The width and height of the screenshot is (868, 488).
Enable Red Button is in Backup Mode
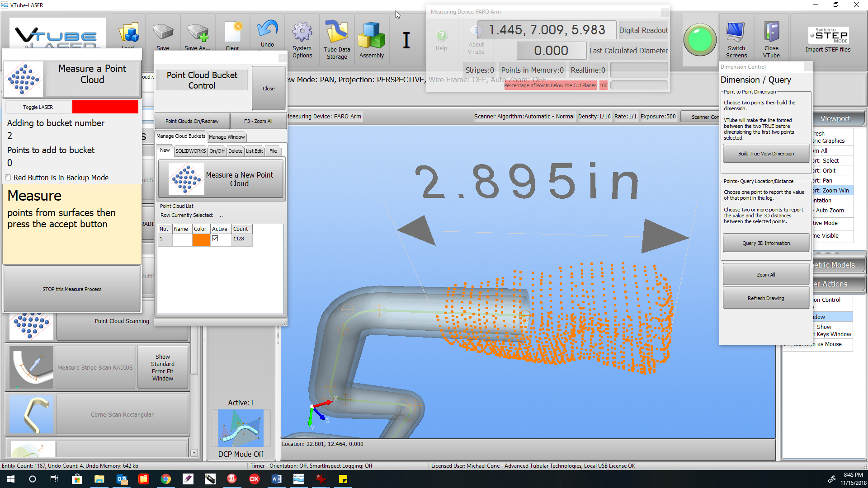pyautogui.click(x=8, y=178)
